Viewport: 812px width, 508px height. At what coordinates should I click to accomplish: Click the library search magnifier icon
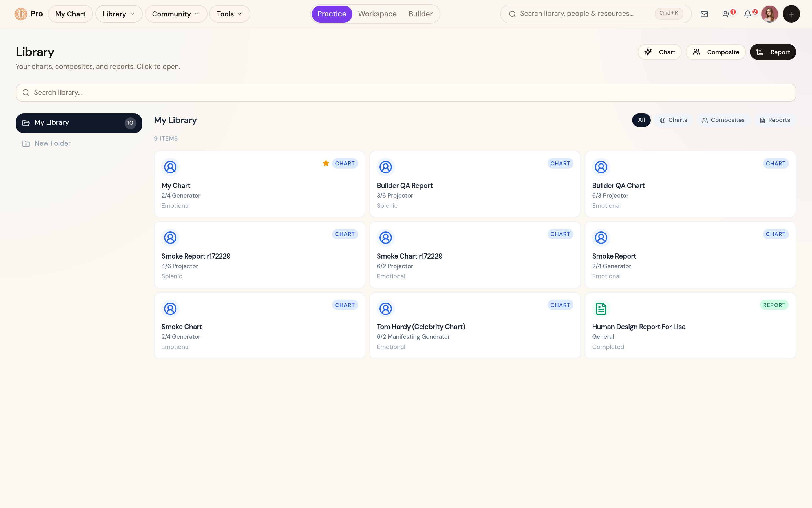26,92
